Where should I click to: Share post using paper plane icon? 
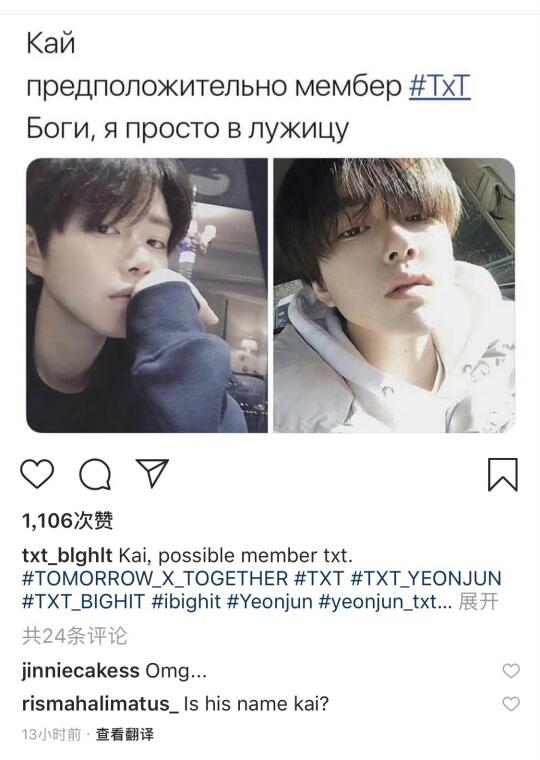tap(152, 472)
